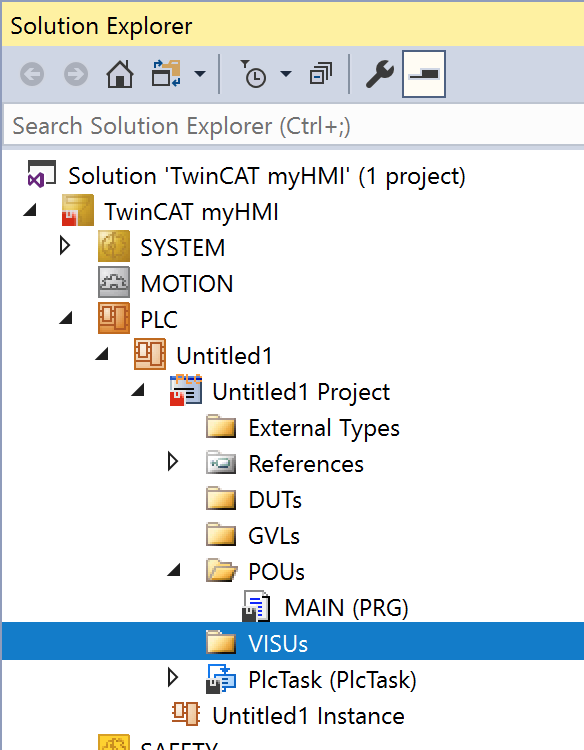Collapse the POUs folder
Viewport: 584px width, 750px height.
(x=174, y=570)
